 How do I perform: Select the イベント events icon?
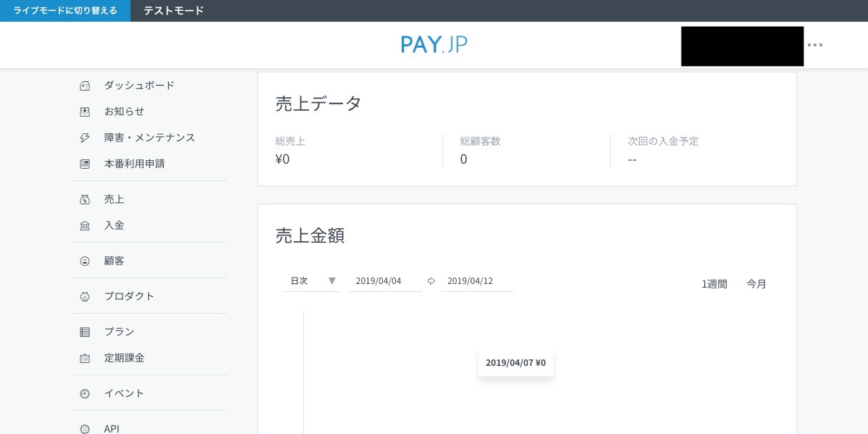coord(85,393)
